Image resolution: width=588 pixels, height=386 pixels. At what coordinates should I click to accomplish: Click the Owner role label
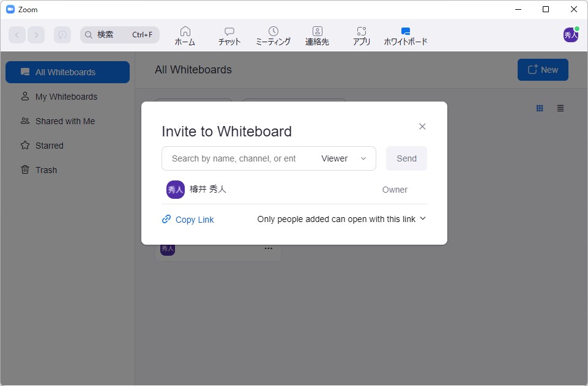[395, 190]
